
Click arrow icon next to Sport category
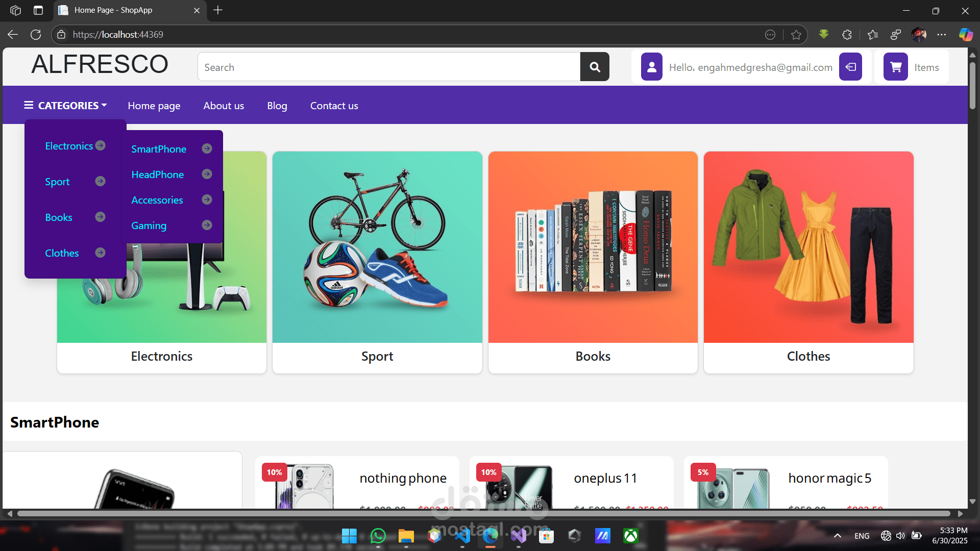(101, 181)
